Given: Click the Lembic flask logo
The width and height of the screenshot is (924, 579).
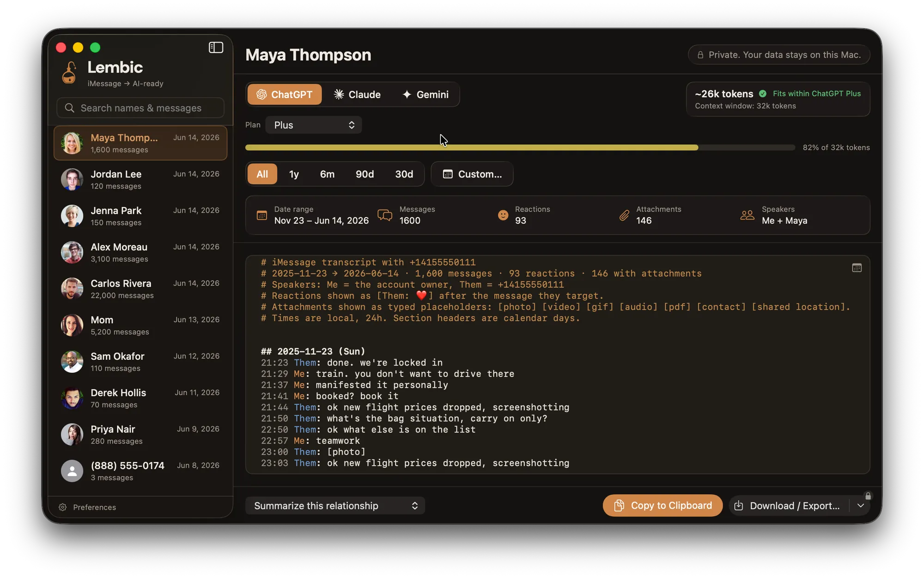Looking at the screenshot, I should click(x=69, y=73).
